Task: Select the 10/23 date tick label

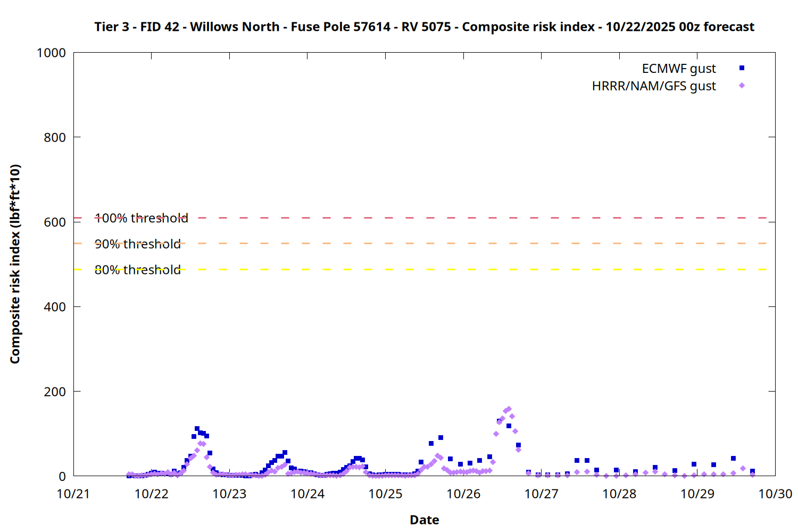Action: (229, 494)
